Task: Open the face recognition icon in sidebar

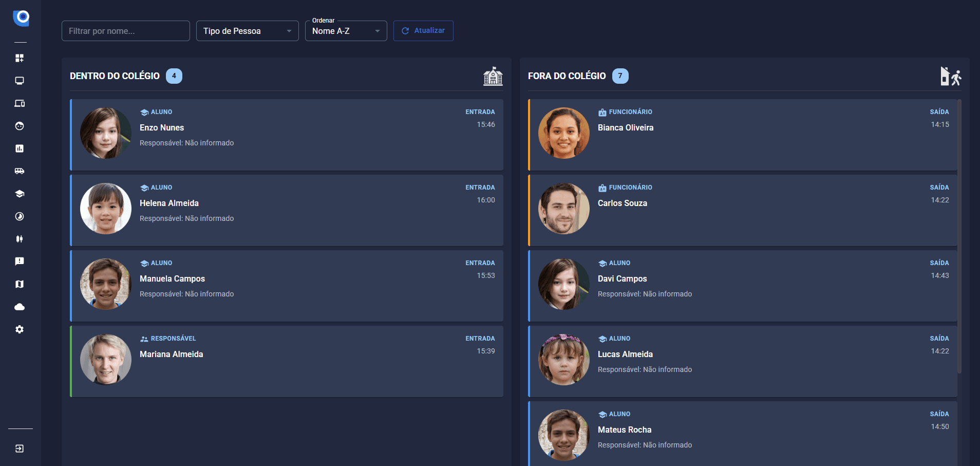Action: tap(20, 126)
